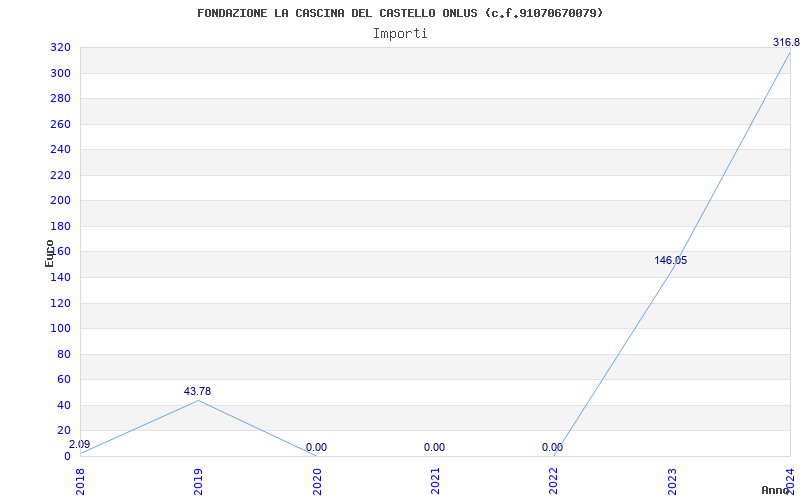Screen dimensions: 800x500
Task: Click the Importi subtitle
Action: pyautogui.click(x=400, y=34)
